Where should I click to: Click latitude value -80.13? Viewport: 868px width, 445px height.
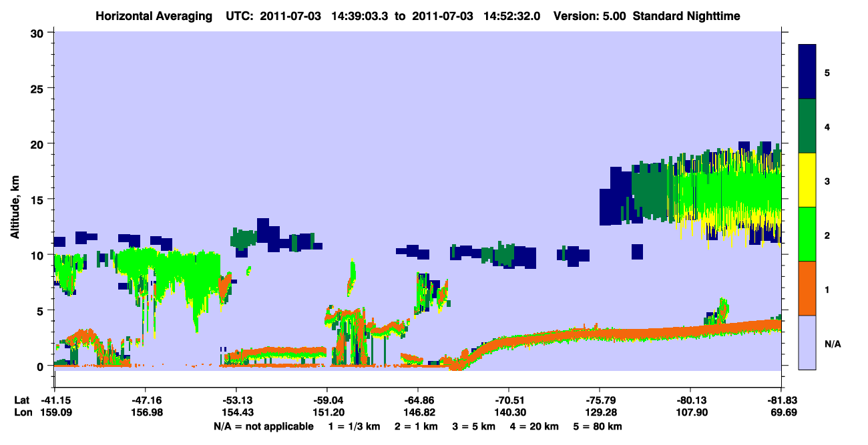[690, 400]
